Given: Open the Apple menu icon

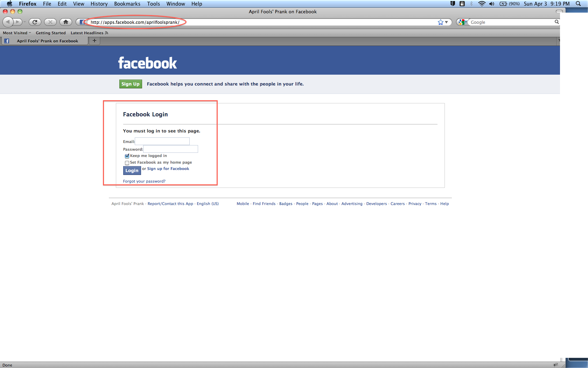Looking at the screenshot, I should click(9, 4).
